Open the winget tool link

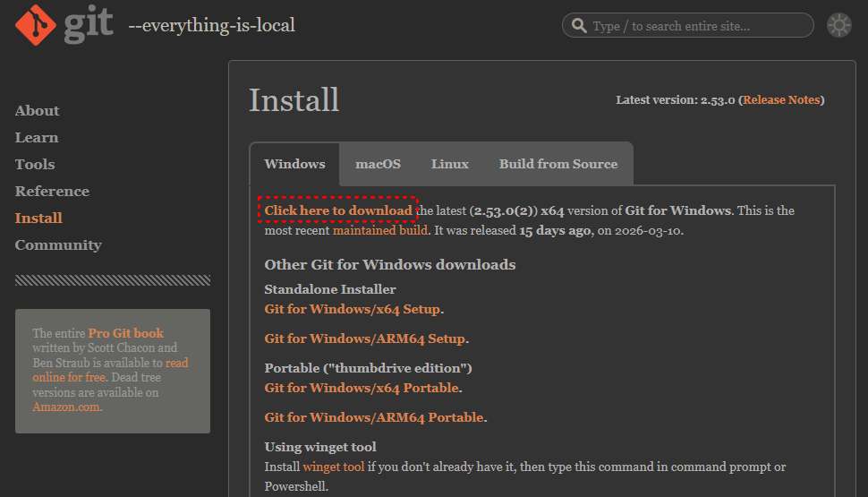333,467
